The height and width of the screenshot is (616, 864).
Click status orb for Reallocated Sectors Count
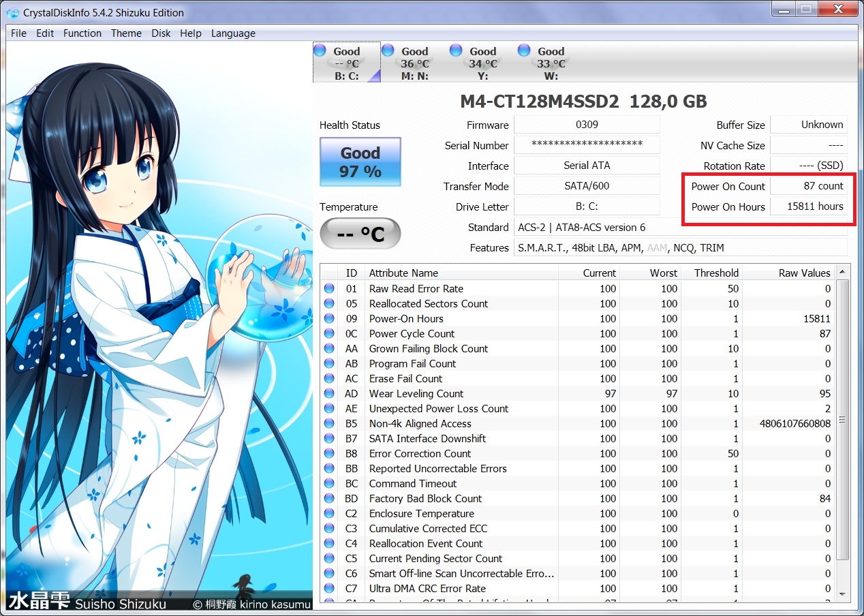pyautogui.click(x=329, y=303)
